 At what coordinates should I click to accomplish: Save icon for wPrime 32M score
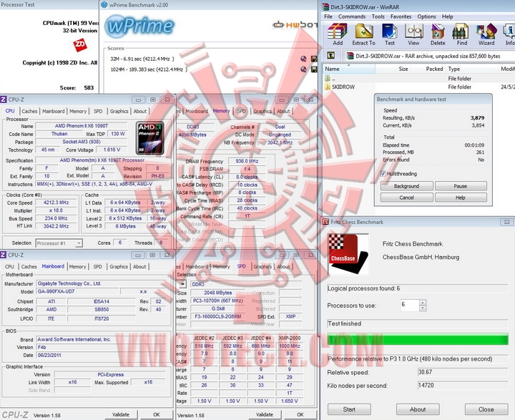click(x=314, y=59)
